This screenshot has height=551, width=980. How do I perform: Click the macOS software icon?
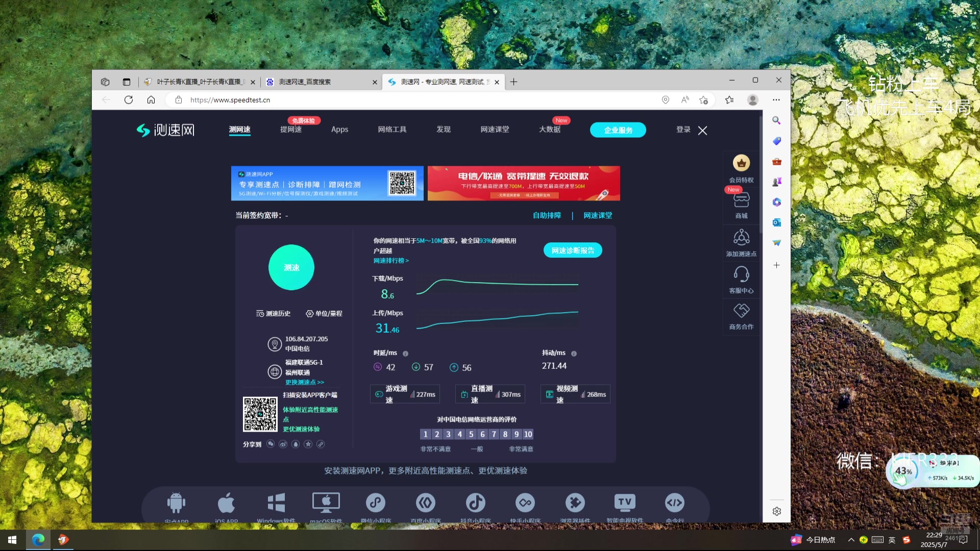(326, 503)
